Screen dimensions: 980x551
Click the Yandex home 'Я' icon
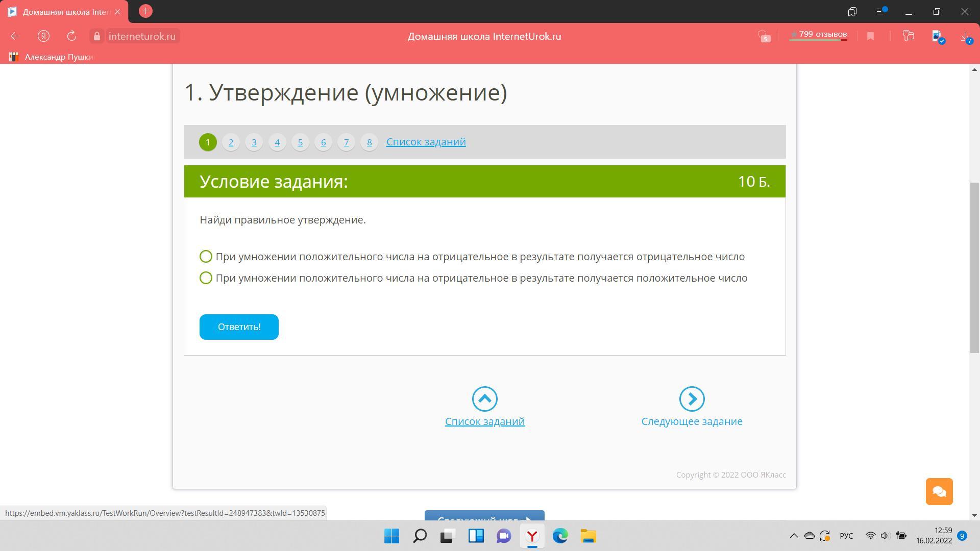(43, 36)
